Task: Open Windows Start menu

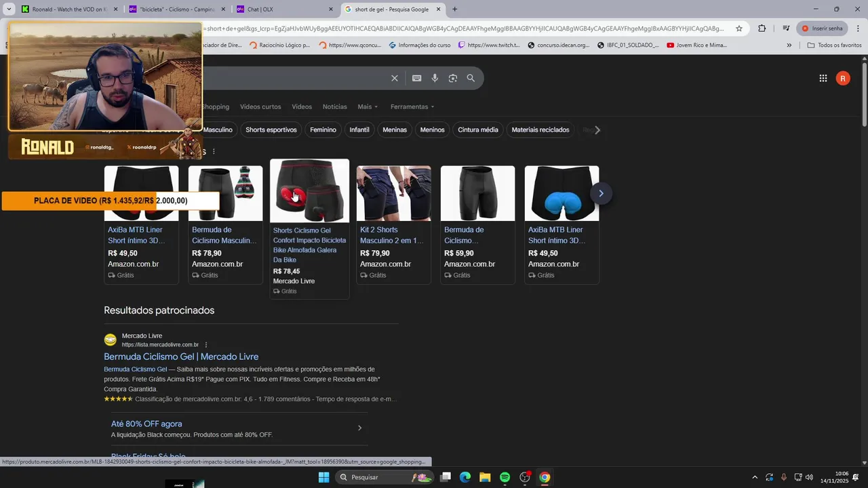Action: pos(323,477)
